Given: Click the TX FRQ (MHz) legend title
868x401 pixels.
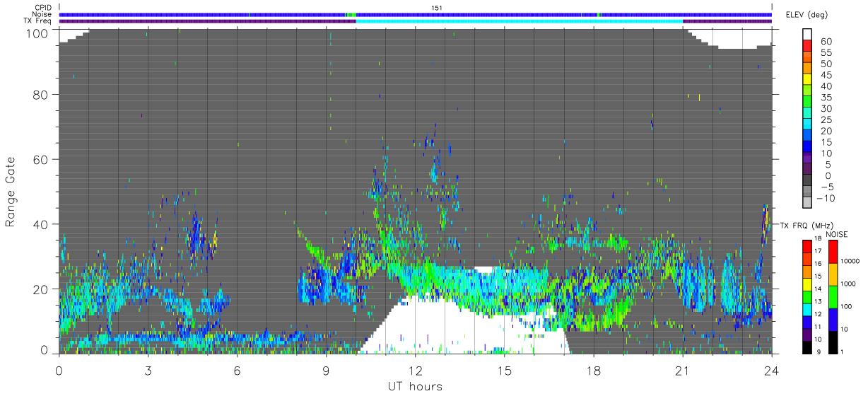Looking at the screenshot, I should tap(805, 225).
